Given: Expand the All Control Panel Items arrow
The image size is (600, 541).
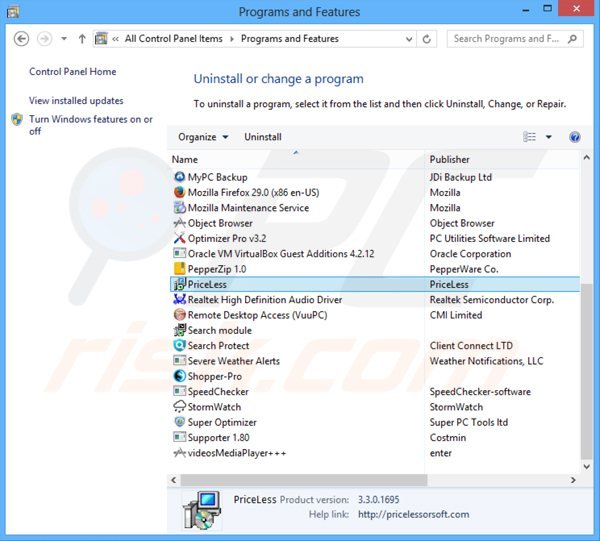Looking at the screenshot, I should click(x=232, y=39).
